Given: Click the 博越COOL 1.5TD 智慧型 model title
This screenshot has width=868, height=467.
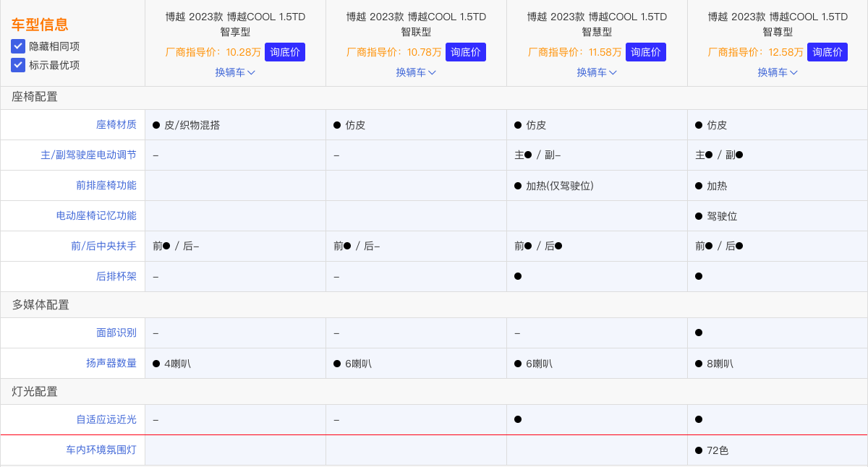Looking at the screenshot, I should click(597, 24).
